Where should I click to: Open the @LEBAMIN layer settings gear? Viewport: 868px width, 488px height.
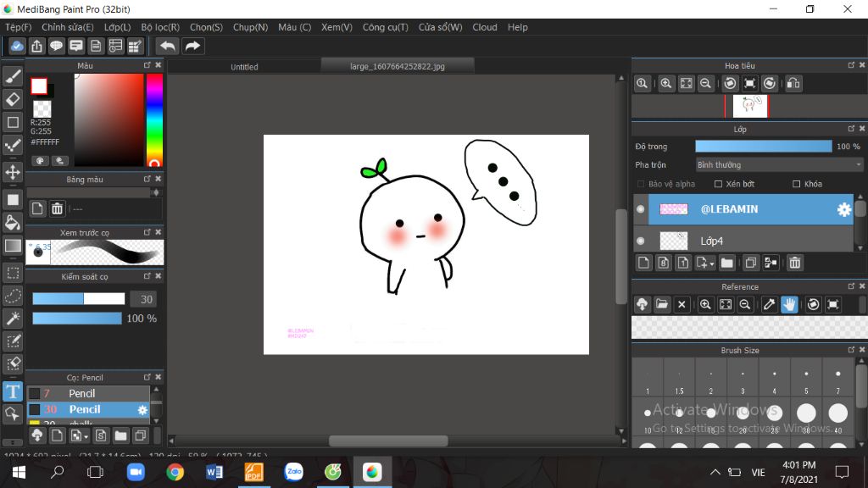click(843, 209)
